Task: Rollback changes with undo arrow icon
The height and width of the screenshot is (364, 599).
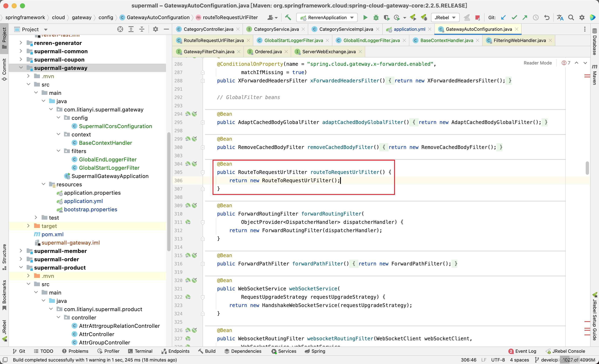Action: click(x=547, y=17)
